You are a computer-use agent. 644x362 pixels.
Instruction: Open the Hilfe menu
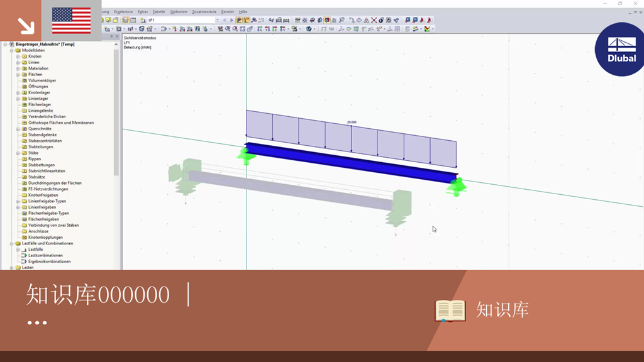pyautogui.click(x=243, y=12)
